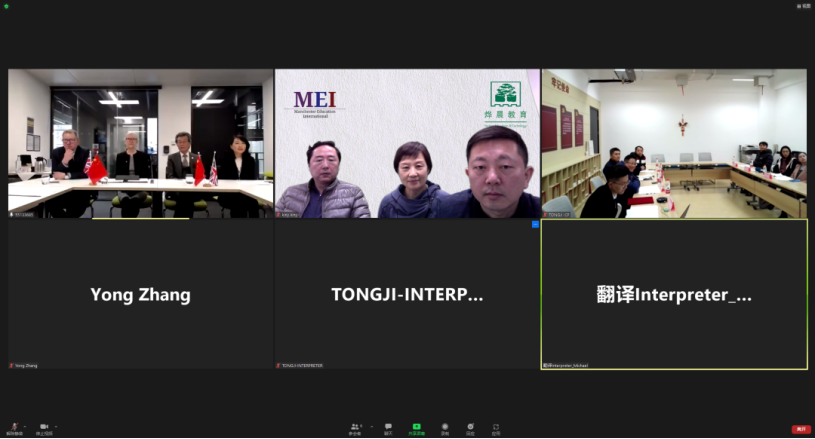Image resolution: width=815 pixels, height=439 pixels.
Task: Select the TONGJI-INTERPRETER participant tile
Action: click(407, 294)
